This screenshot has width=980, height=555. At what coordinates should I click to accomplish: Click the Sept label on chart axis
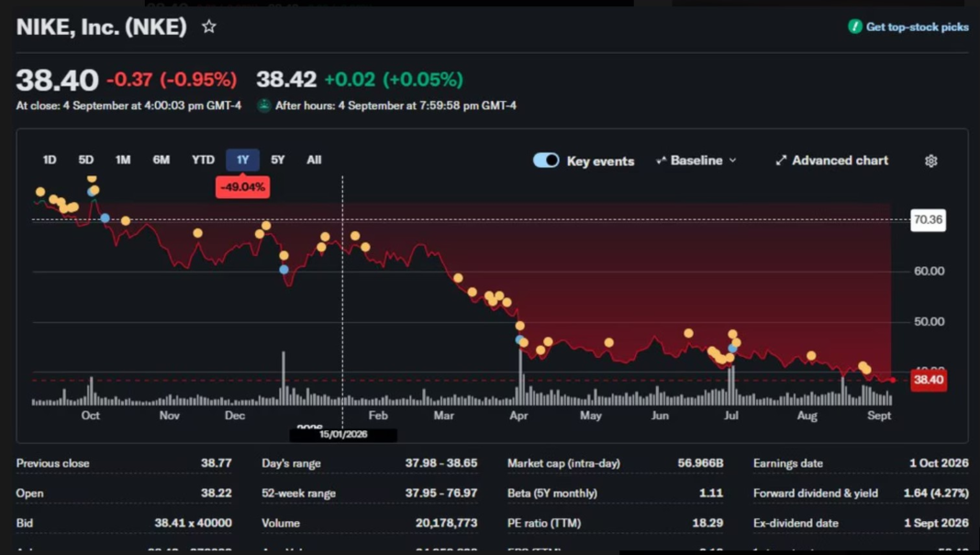(879, 416)
